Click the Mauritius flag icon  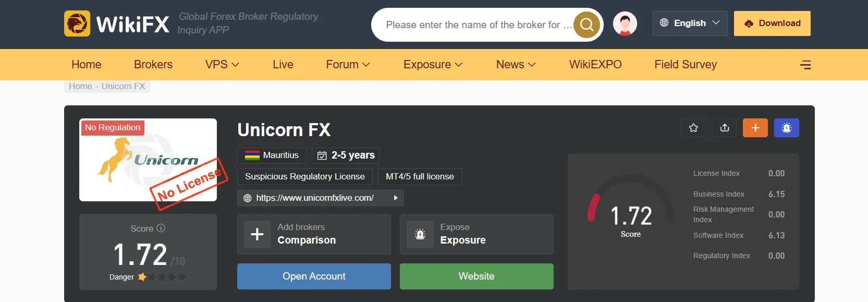click(x=252, y=155)
